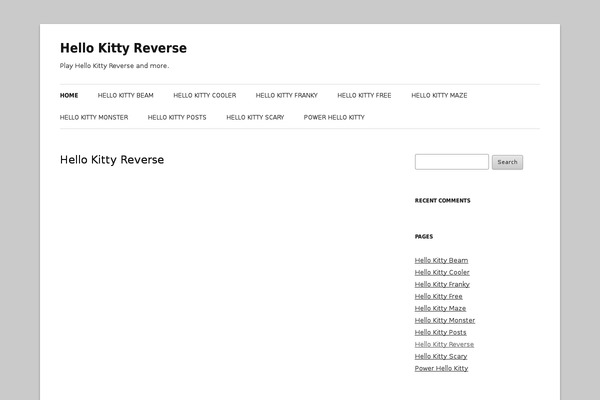Open Hello Kitty Franky in navigation menu

pos(287,95)
